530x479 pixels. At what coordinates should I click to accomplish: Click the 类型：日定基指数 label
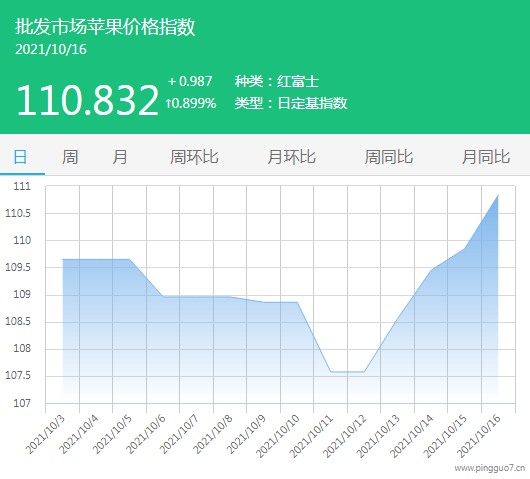(x=291, y=103)
